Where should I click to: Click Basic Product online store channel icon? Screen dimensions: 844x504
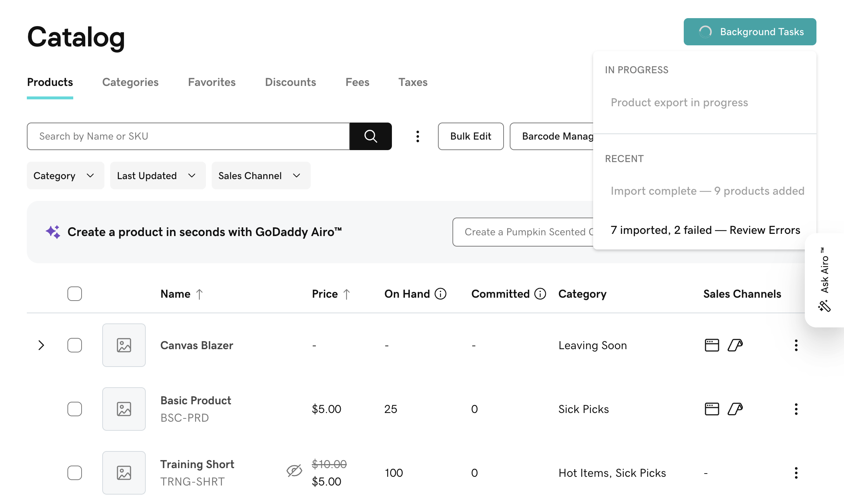712,409
